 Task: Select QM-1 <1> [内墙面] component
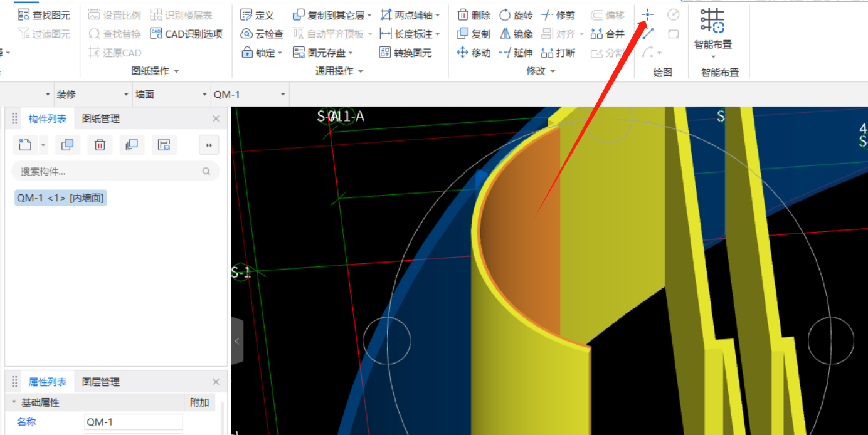point(60,198)
